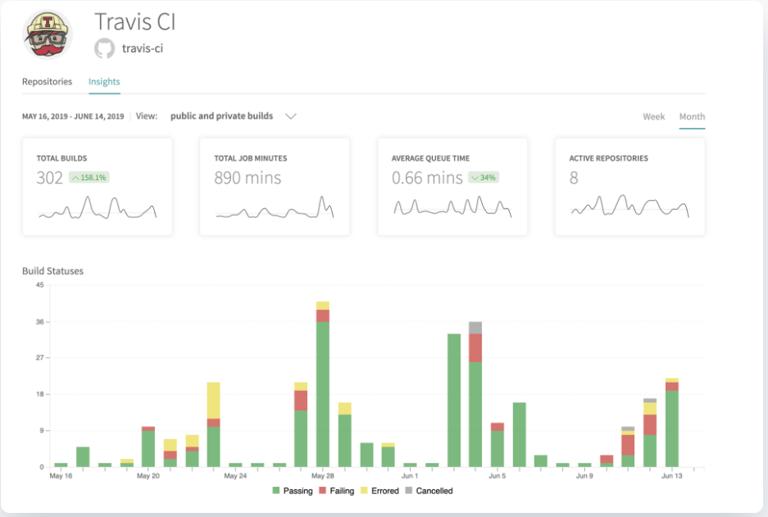Click the Average Queue Time sparkline chart
The height and width of the screenshot is (517, 768).
[x=452, y=207]
